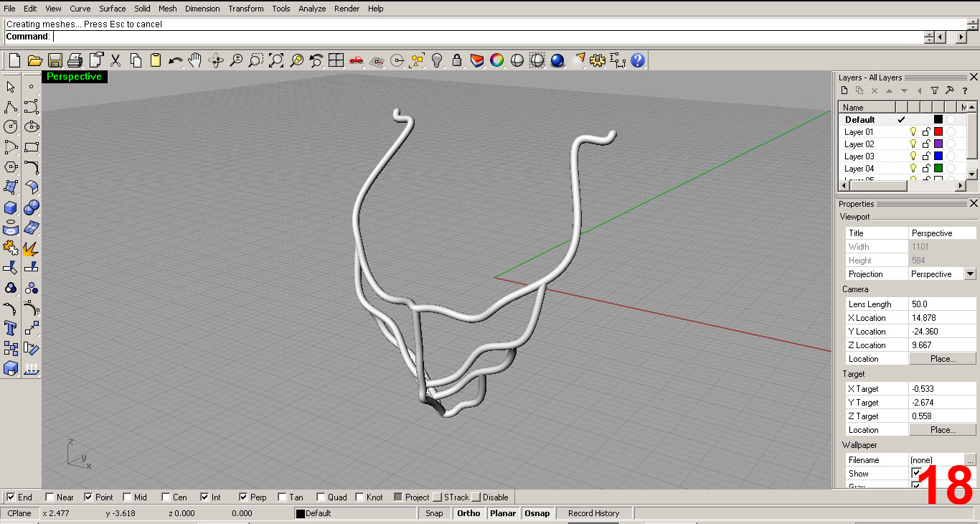Click the red car Named Views icon
This screenshot has height=524, width=980.
[x=356, y=60]
